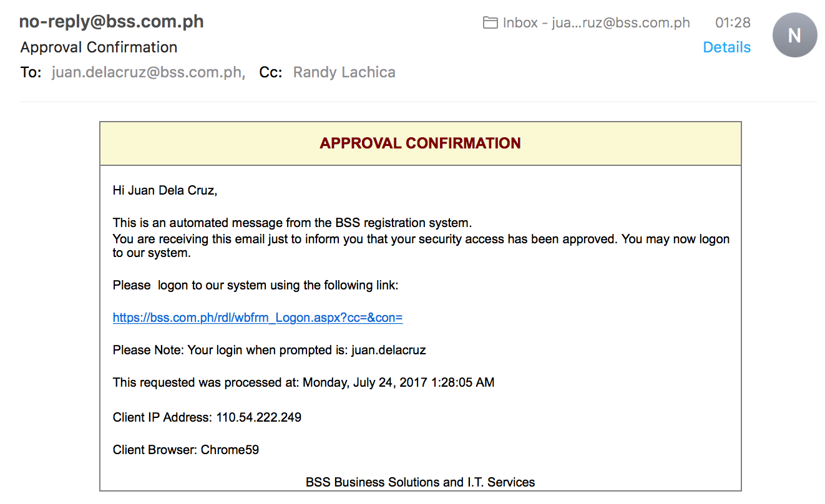
Task: Click the greeting Hi Juan Dela Cruz
Action: pos(165,191)
